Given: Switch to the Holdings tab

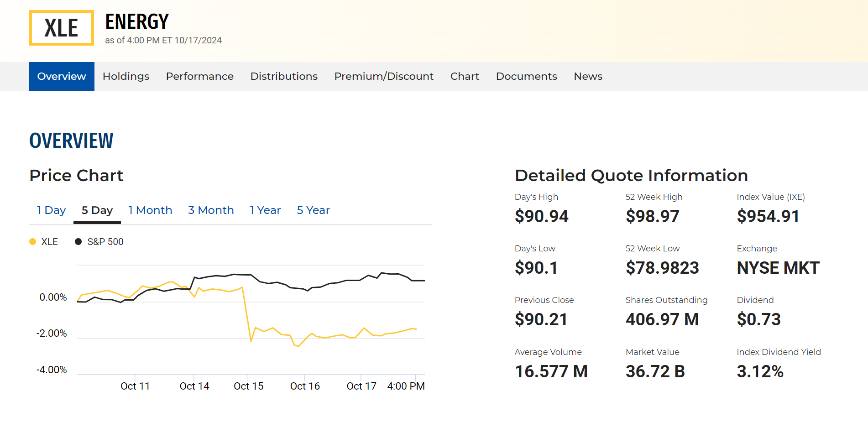Looking at the screenshot, I should click(x=126, y=77).
